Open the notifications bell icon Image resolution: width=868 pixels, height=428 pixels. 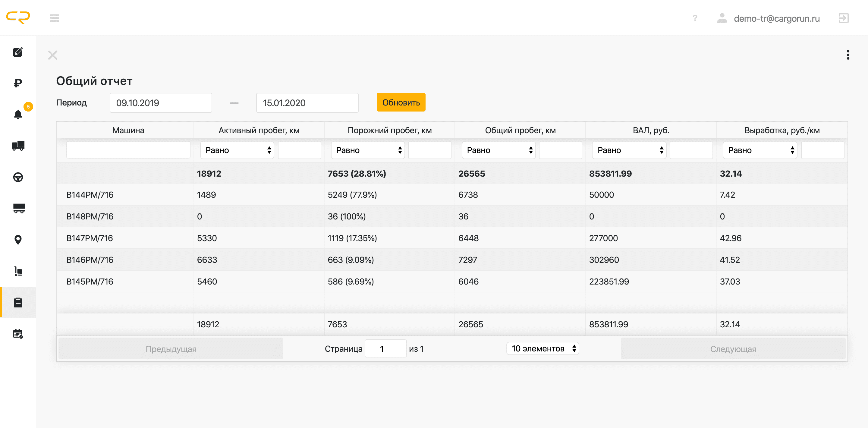click(18, 115)
